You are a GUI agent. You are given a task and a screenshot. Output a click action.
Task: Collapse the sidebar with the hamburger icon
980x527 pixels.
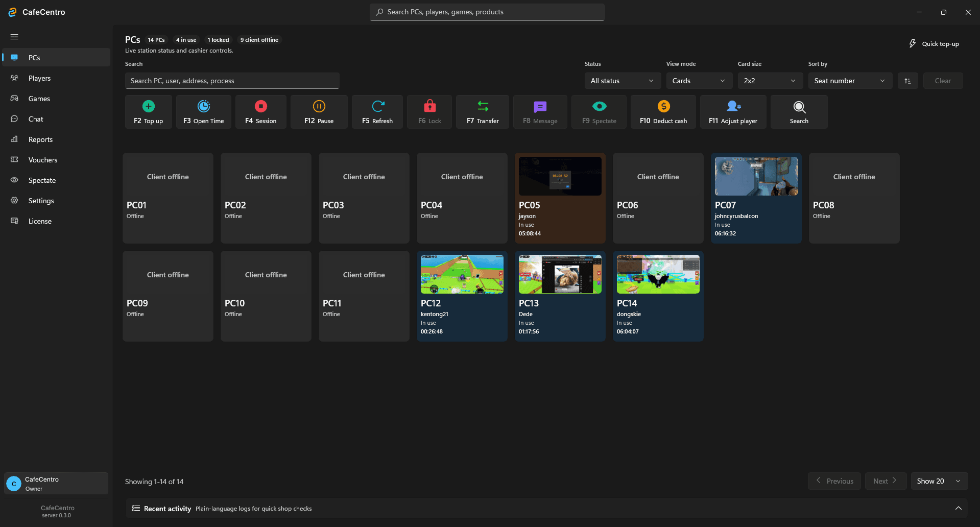click(14, 37)
